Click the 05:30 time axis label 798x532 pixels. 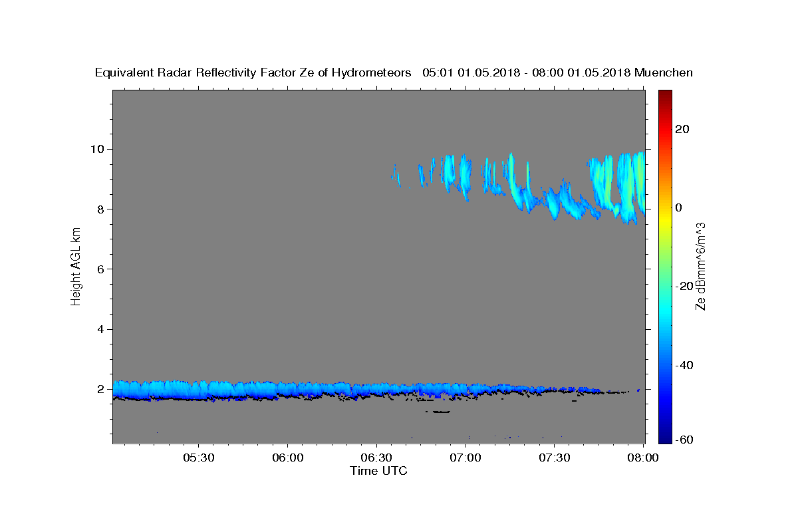[x=199, y=458]
